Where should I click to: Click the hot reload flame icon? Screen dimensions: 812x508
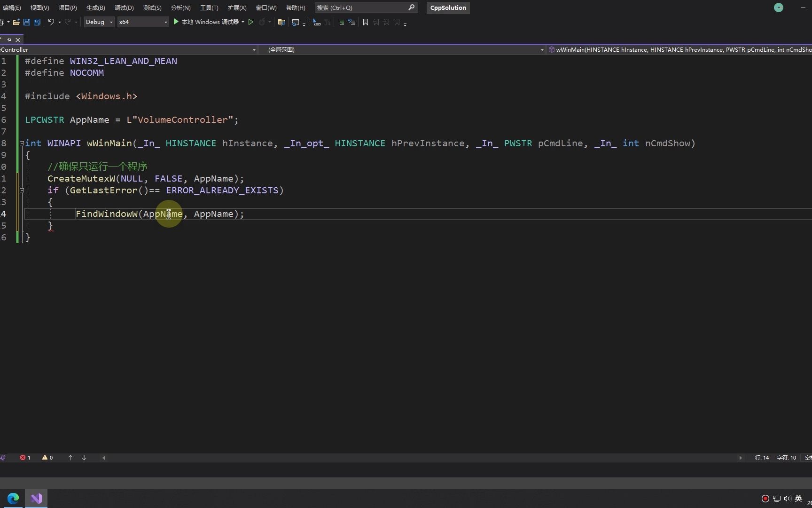tap(262, 22)
